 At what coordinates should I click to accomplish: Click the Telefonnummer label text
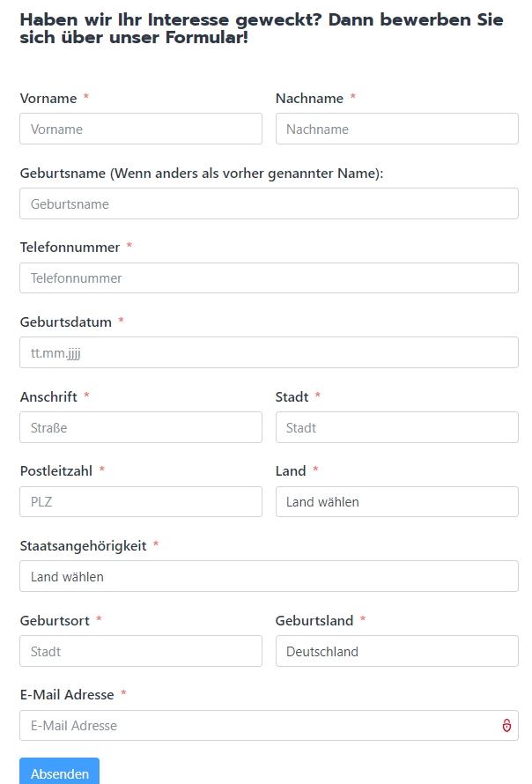pos(70,247)
